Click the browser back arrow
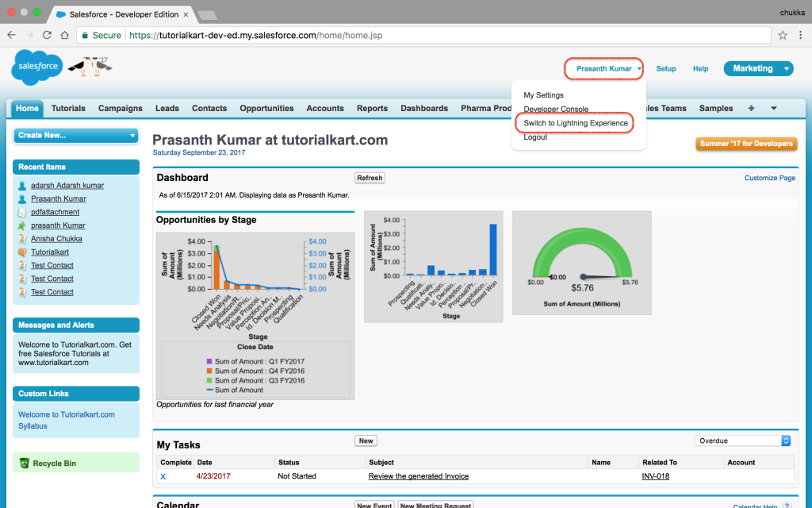The image size is (812, 508). 13,35
